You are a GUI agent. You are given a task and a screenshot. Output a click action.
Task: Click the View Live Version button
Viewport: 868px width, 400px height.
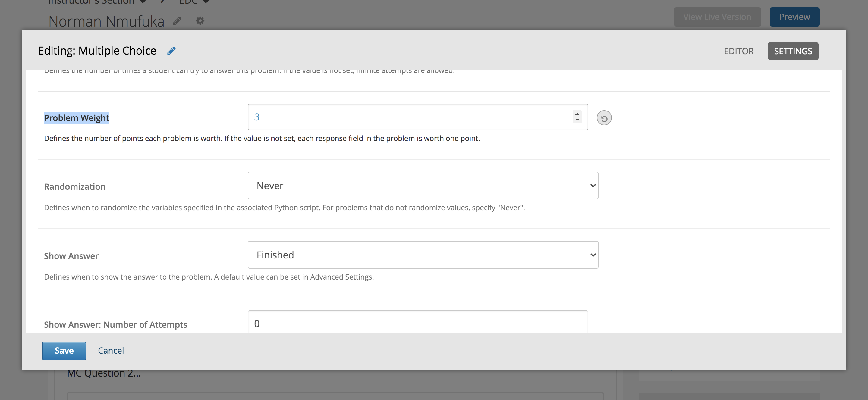tap(717, 17)
